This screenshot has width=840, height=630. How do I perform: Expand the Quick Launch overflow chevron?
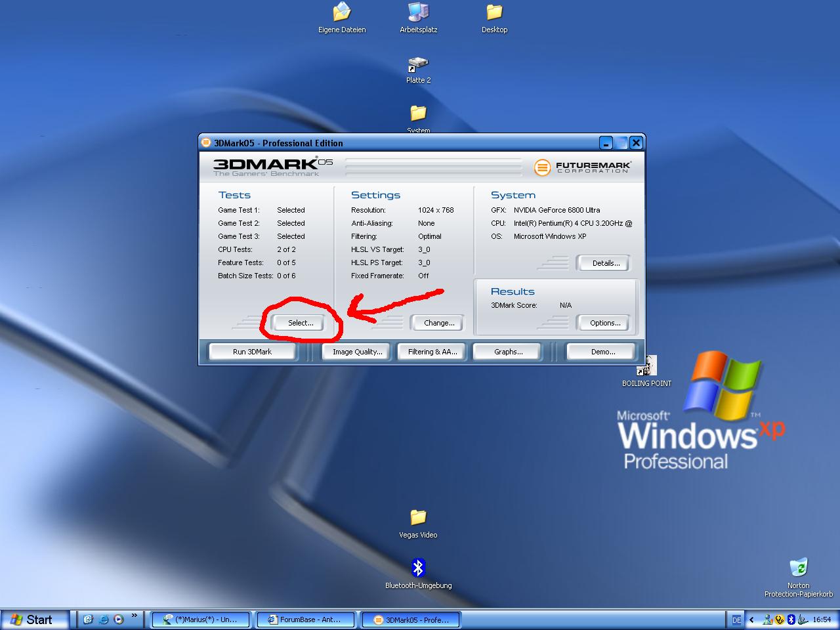coord(135,616)
